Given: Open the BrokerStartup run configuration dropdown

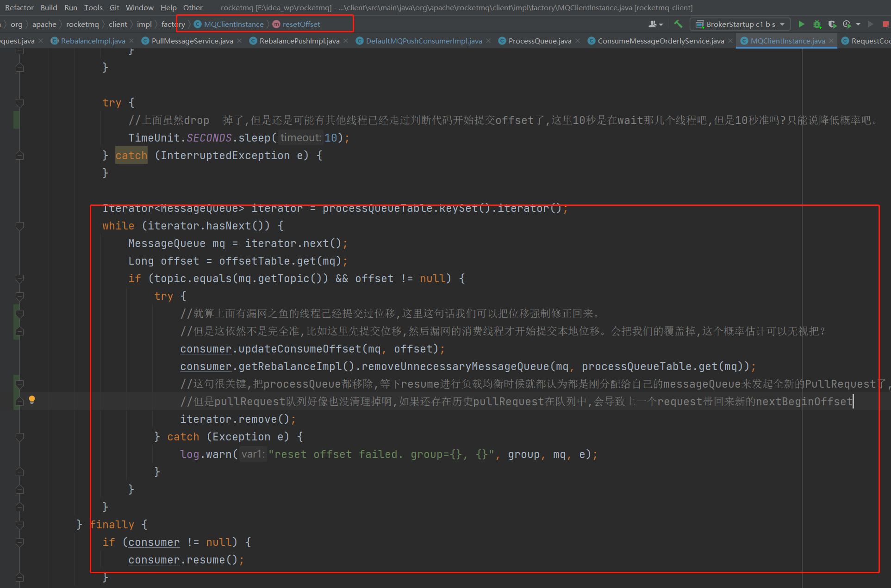Looking at the screenshot, I should (782, 24).
